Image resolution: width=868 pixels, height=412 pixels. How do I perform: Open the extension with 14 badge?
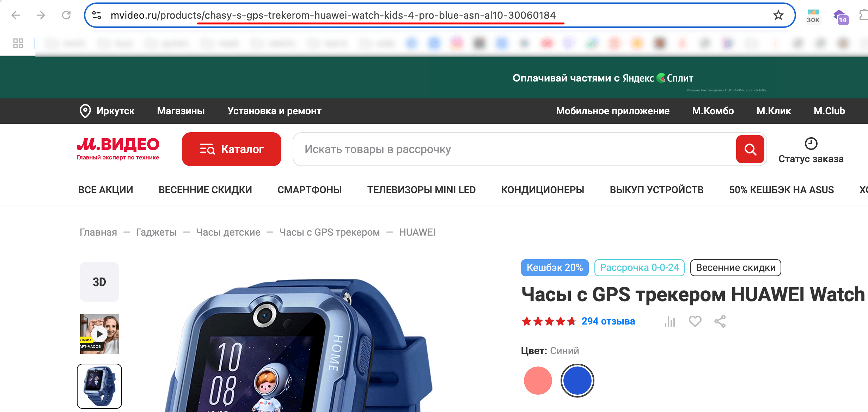click(841, 17)
